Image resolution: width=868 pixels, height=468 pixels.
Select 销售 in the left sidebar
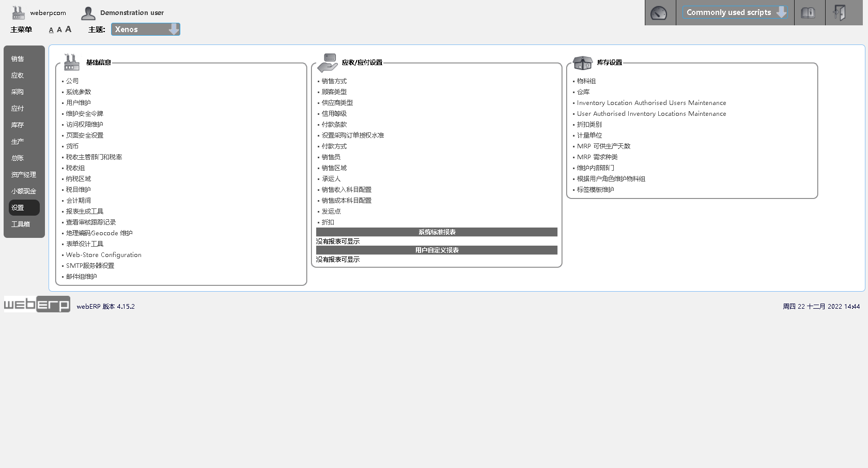coord(19,58)
